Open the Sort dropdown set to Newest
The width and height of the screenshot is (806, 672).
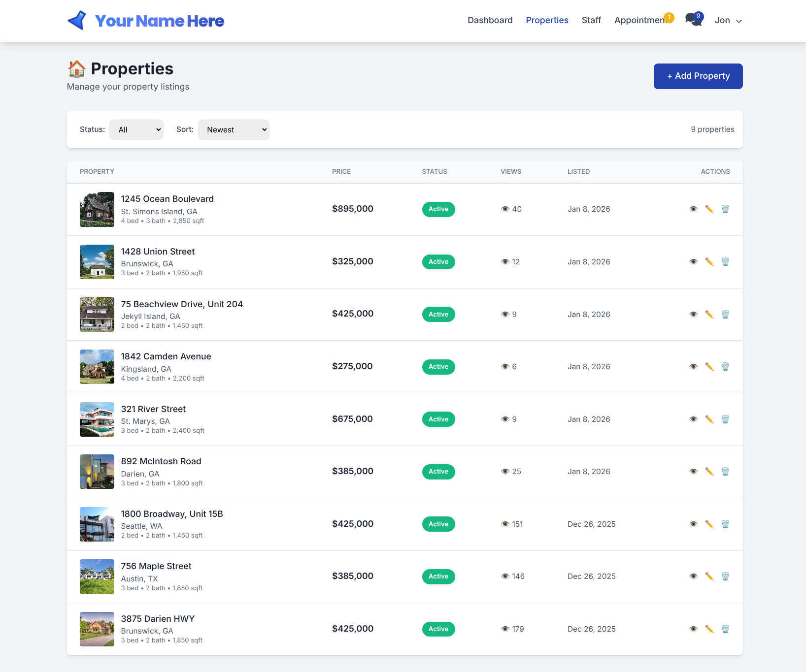(x=234, y=129)
